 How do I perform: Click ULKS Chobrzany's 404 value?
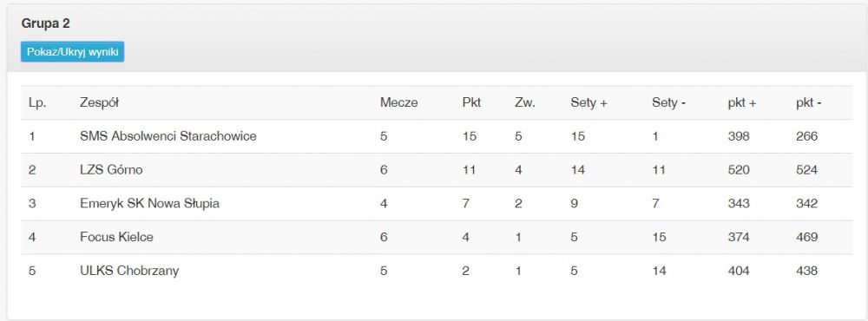[x=739, y=271]
